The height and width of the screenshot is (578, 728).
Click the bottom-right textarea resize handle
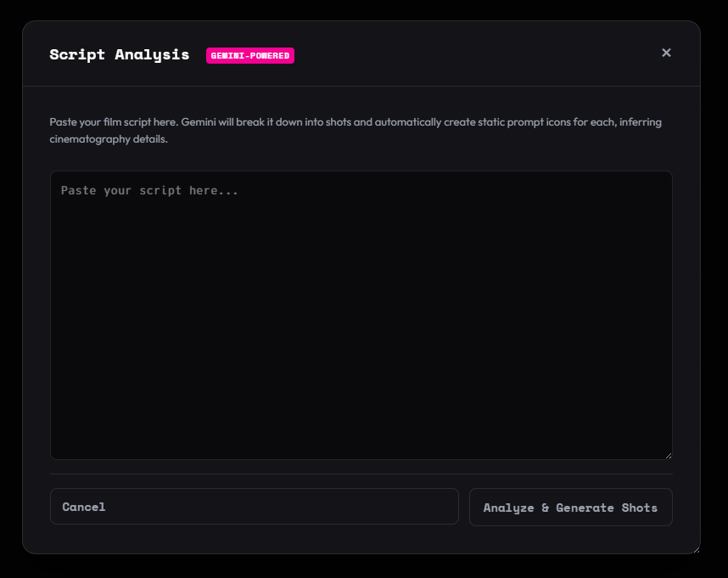pos(668,455)
